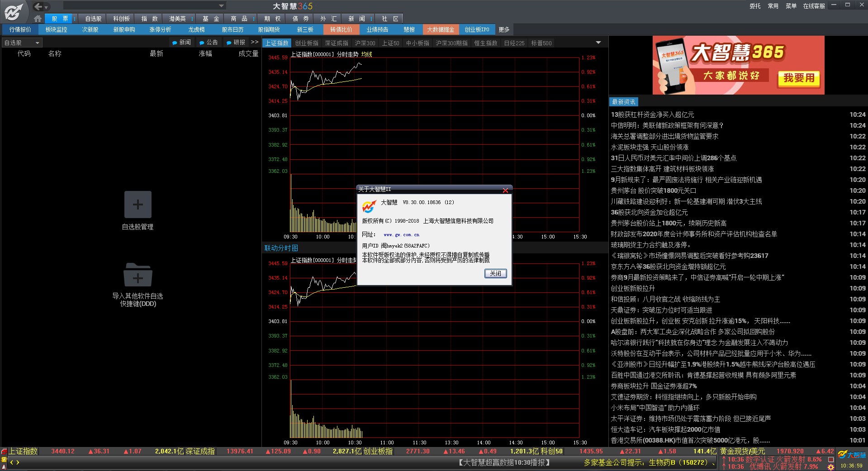Click the red icon beside 上证指数 in status bar

[4, 452]
